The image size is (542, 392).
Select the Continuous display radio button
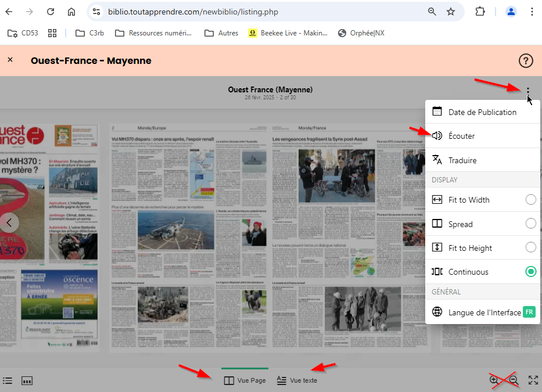point(530,271)
